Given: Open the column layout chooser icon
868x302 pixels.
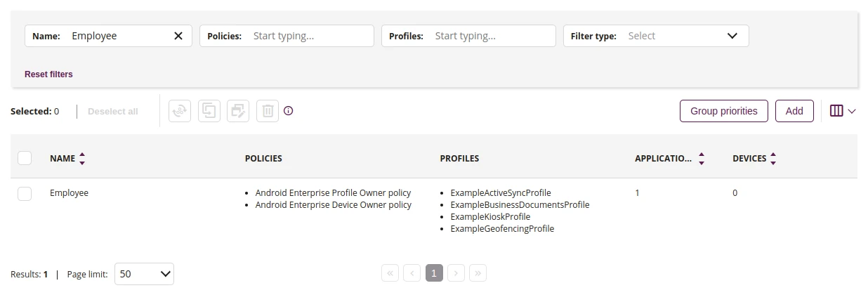Looking at the screenshot, I should 843,111.
